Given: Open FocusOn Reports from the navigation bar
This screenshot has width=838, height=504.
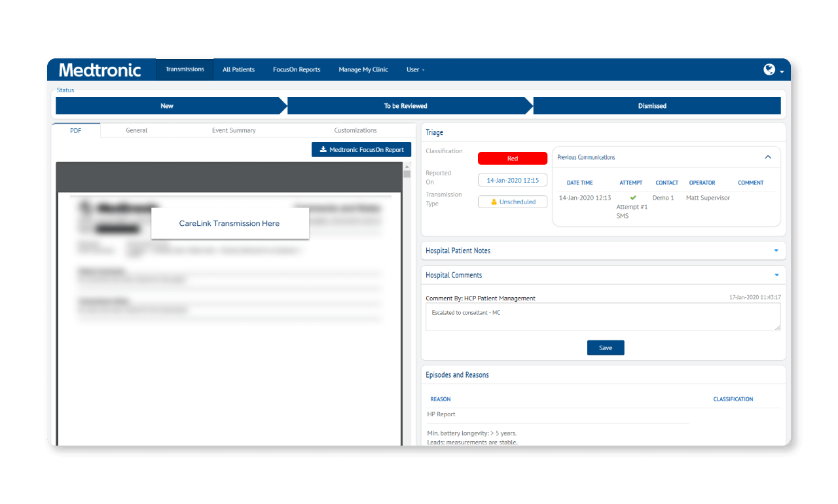Looking at the screenshot, I should (x=297, y=69).
